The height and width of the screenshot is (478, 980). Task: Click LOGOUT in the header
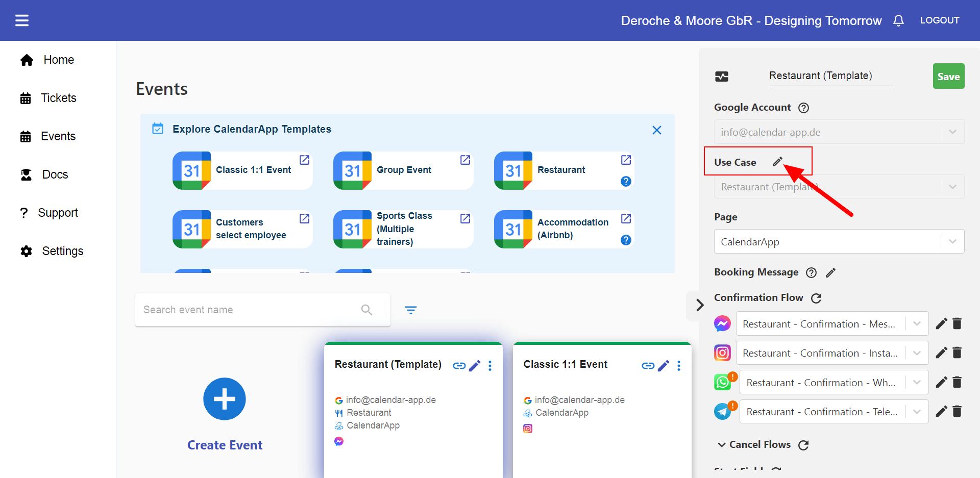point(939,20)
